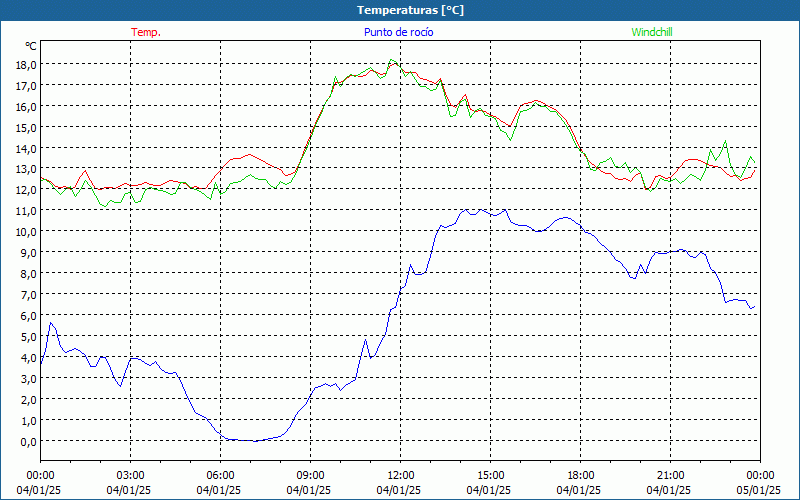Click the '5,0' y-axis value
800x500 pixels.
tap(31, 336)
